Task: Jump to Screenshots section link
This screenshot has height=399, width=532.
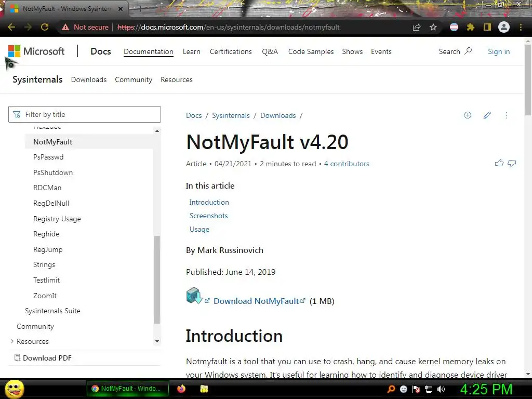Action: click(x=208, y=216)
